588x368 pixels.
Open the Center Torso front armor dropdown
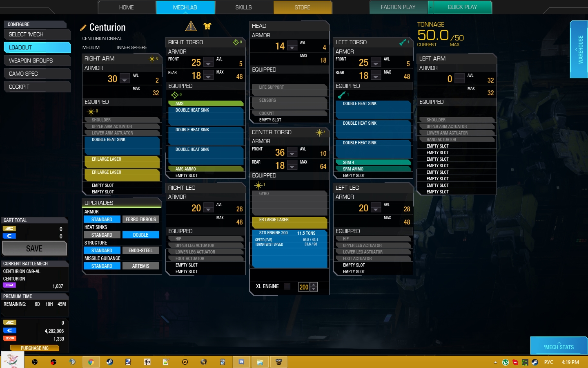click(x=292, y=152)
